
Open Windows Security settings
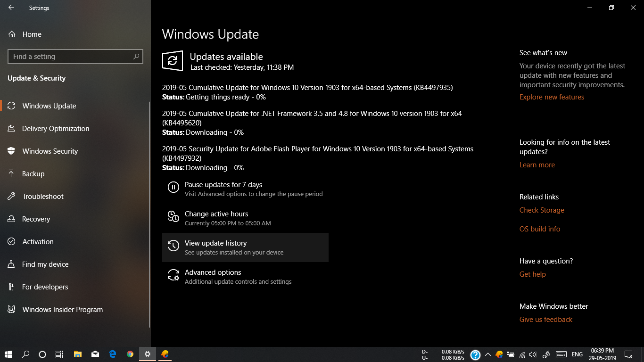coord(50,151)
